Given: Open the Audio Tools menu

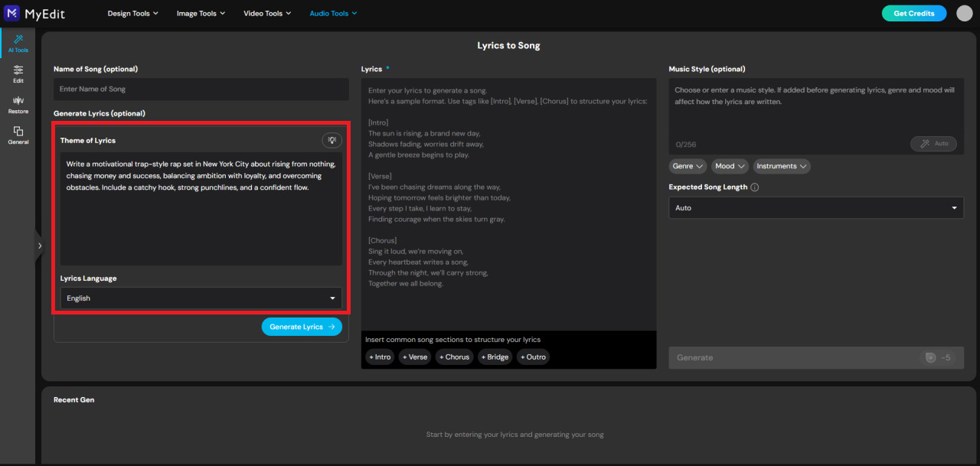Looking at the screenshot, I should tap(333, 12).
